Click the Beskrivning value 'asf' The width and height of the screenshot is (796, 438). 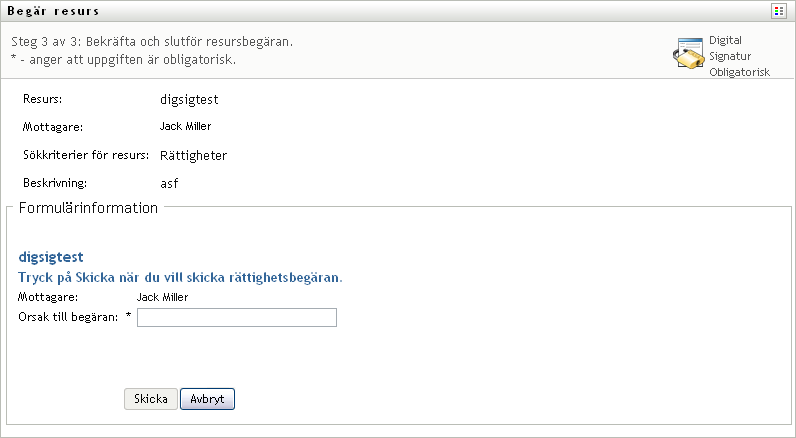(x=169, y=184)
